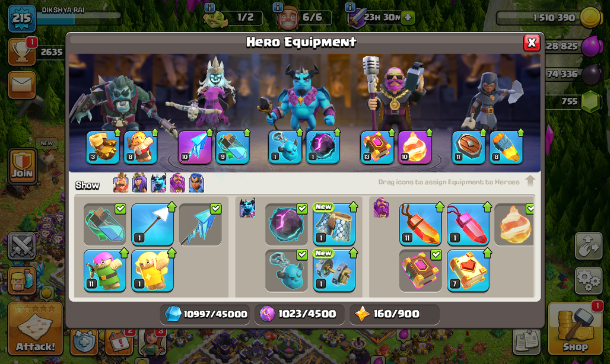Image resolution: width=610 pixels, height=364 pixels.
Task: Choose the Healer Puppet equipment icon
Action: pyautogui.click(x=152, y=270)
